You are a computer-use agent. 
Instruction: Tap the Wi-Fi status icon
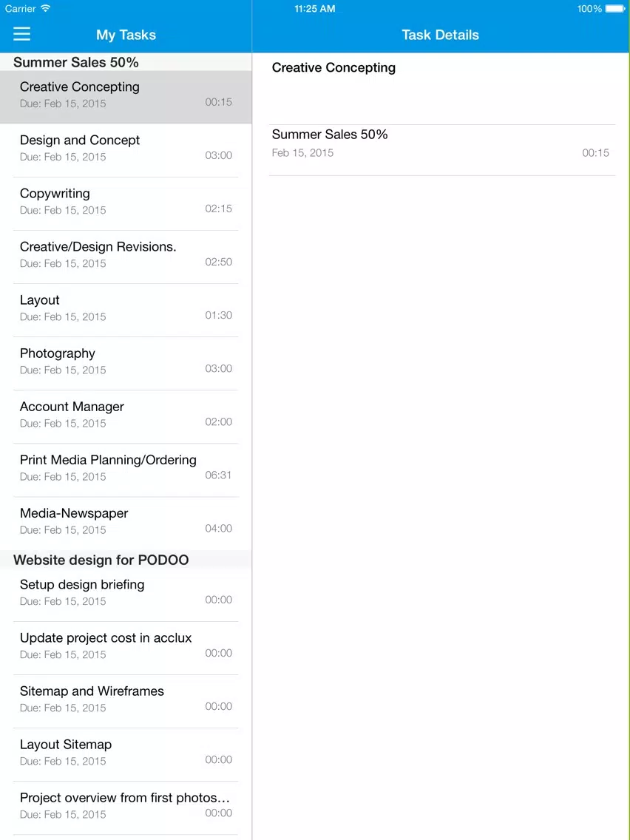tap(46, 9)
